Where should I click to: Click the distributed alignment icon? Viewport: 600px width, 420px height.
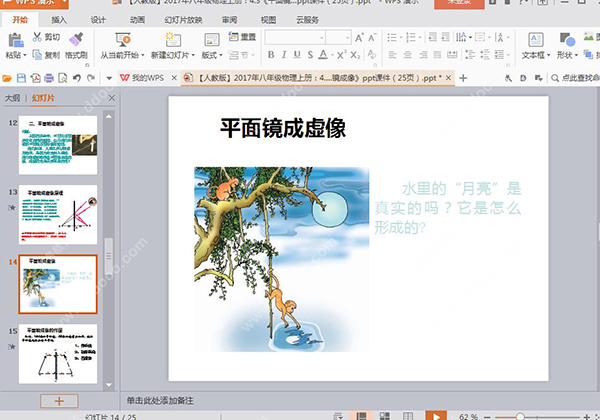click(x=452, y=55)
